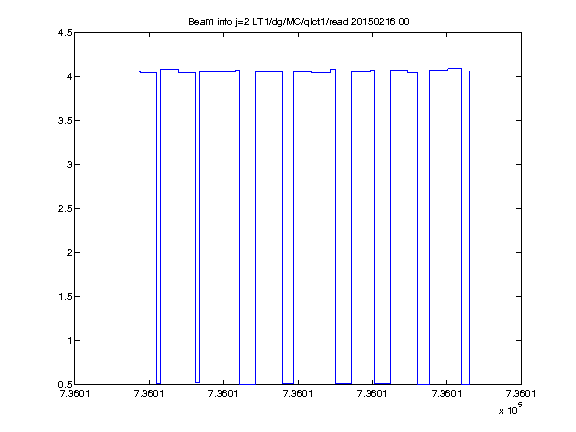Screen dimensions: 576x432
Task: Click the y-axis label 1.5
Action: (x=65, y=296)
